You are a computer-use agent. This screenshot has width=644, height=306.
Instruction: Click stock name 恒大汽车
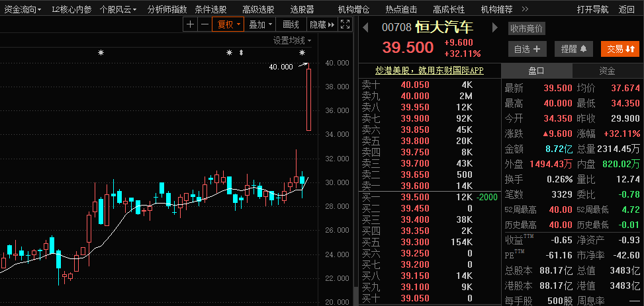445,28
